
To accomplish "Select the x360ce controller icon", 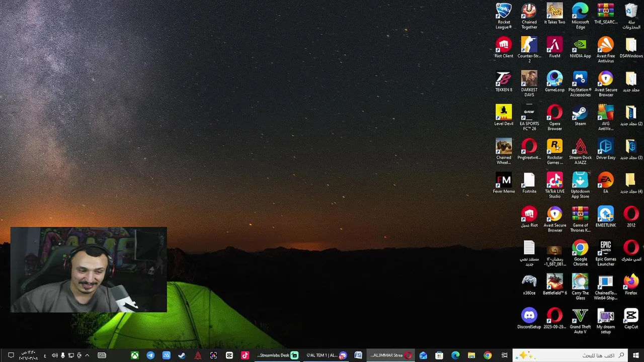I will pos(529,284).
